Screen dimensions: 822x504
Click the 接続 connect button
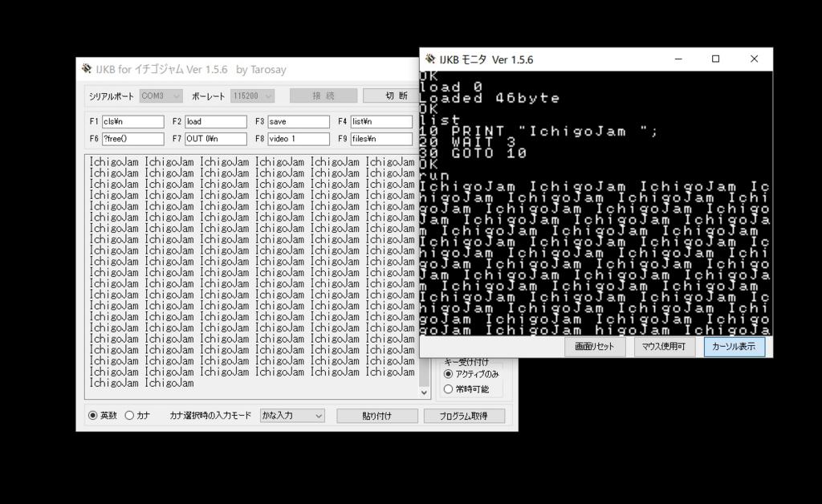click(x=324, y=96)
